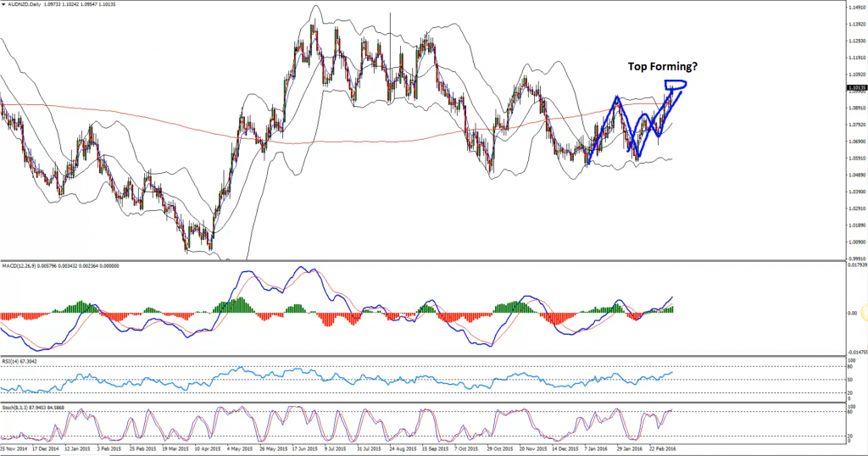Select the MACD(12,26,9) indicator label

point(19,266)
